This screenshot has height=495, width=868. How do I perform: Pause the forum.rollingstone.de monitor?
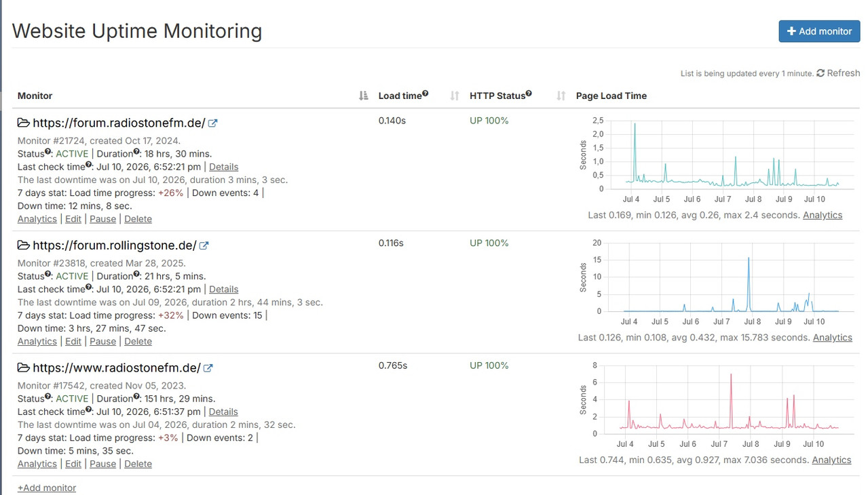click(102, 341)
